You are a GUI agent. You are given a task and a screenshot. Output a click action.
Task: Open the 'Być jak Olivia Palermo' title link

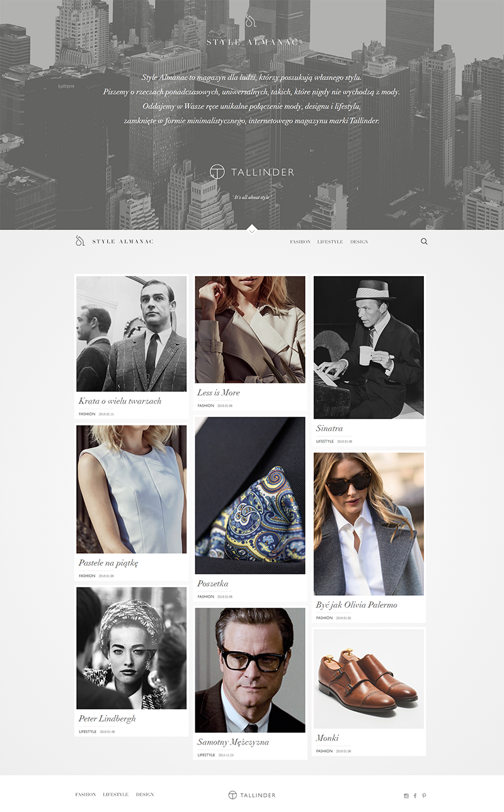[357, 605]
